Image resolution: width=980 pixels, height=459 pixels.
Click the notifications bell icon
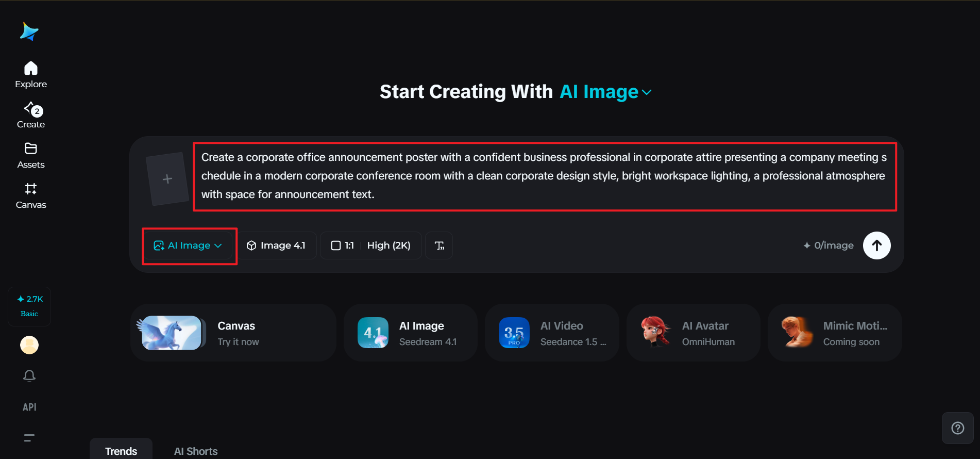click(x=29, y=376)
